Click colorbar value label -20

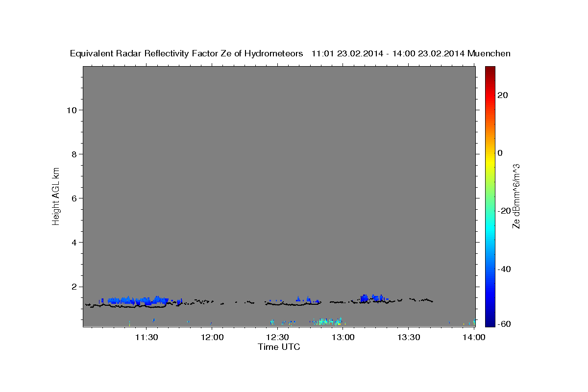coord(505,211)
